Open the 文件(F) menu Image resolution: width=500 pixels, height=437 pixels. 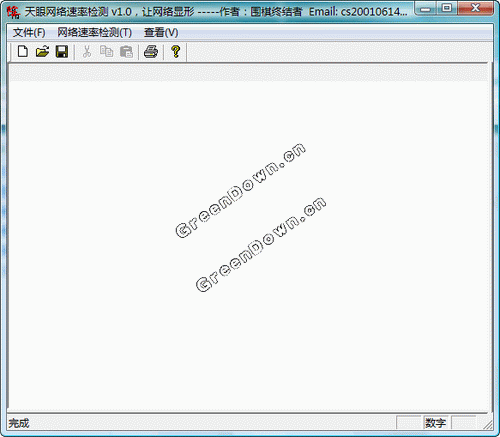29,32
